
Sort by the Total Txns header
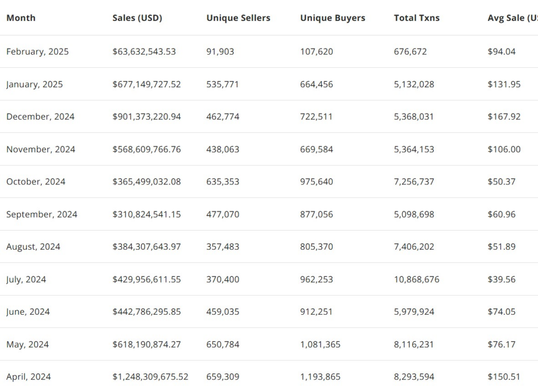tap(417, 18)
